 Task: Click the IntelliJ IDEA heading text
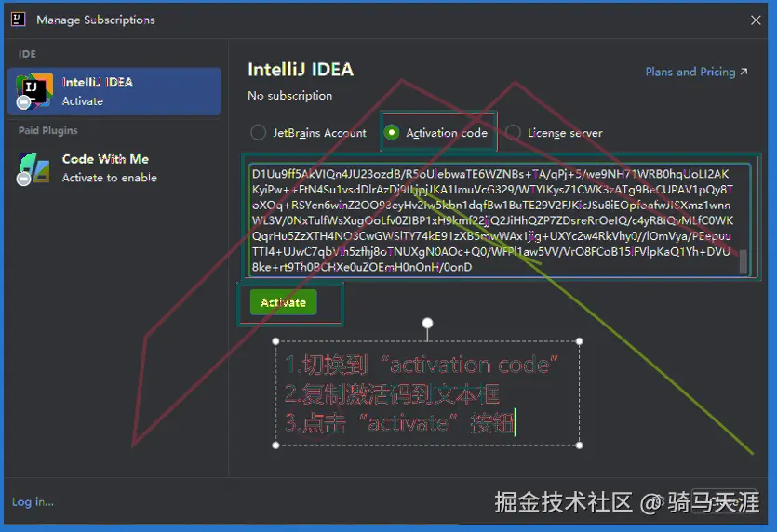point(301,70)
